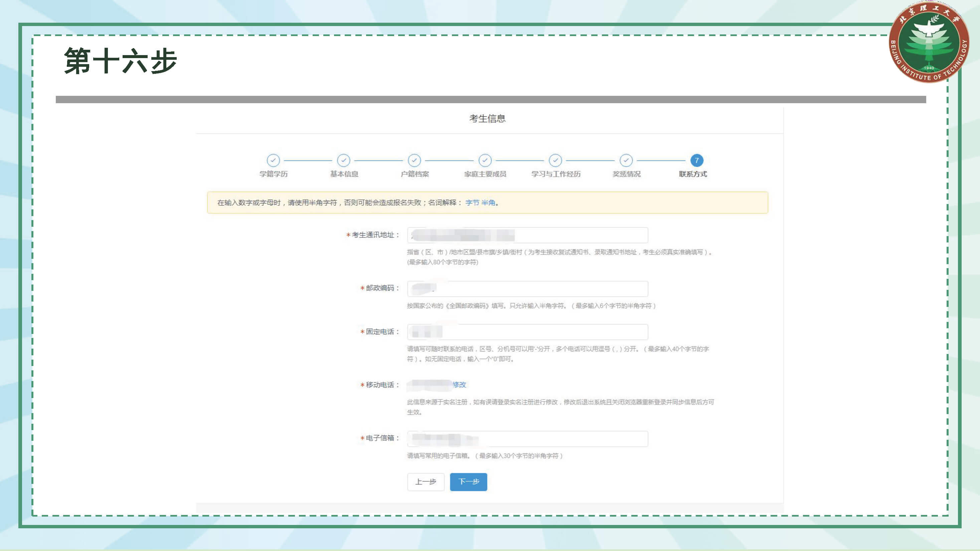980x551 pixels.
Task: Click the 户籍档案 step checkmark icon
Action: click(414, 161)
